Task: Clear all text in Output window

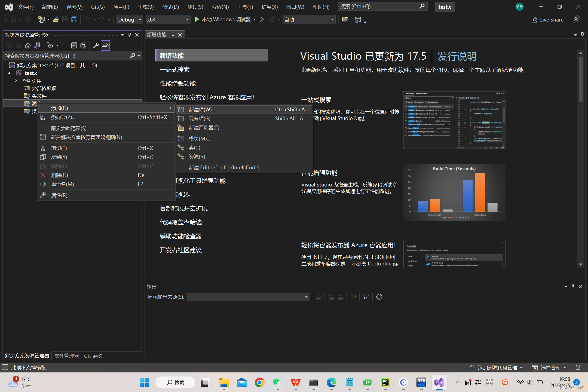Action: point(354,297)
